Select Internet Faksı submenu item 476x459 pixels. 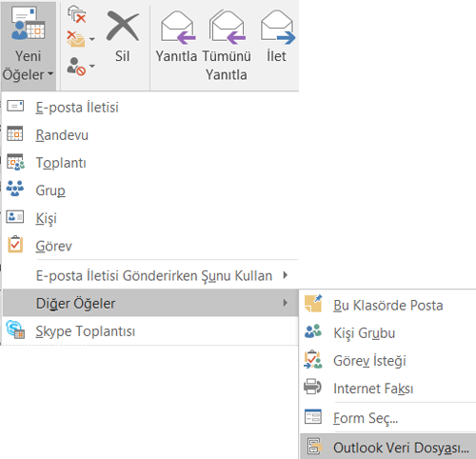click(387, 389)
